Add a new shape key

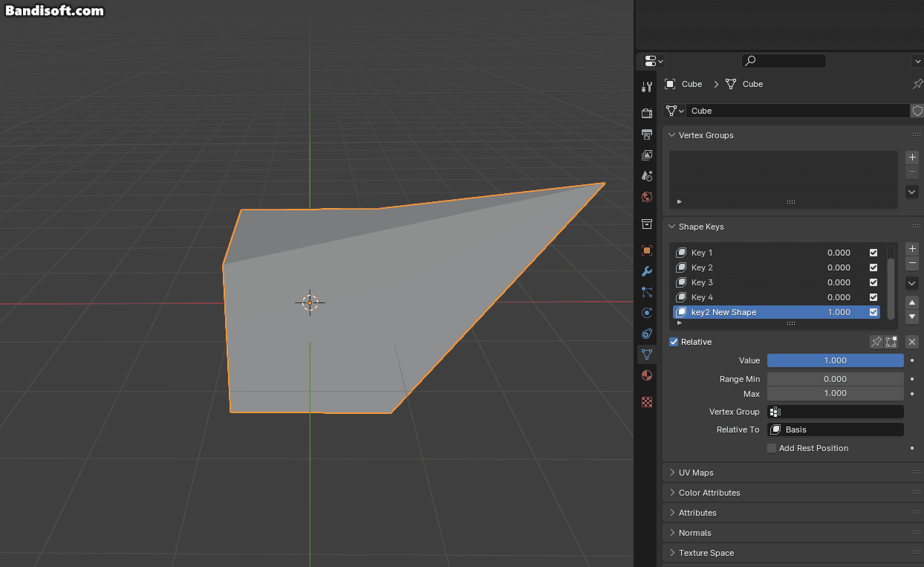tap(913, 249)
